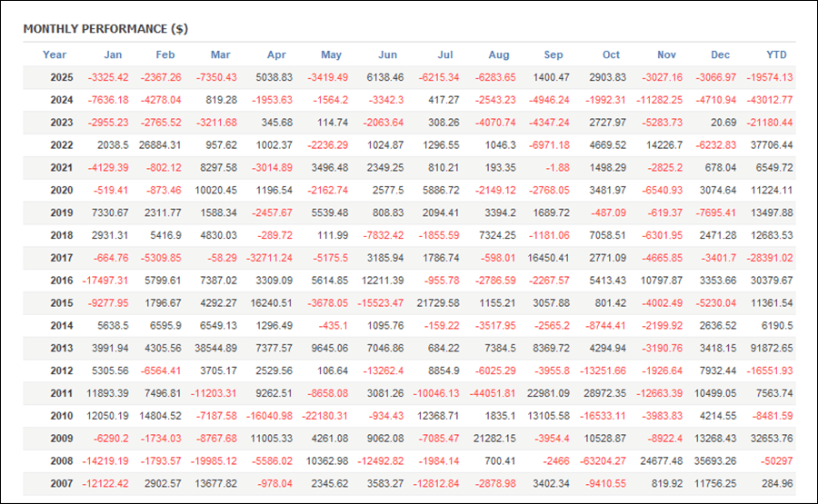The image size is (818, 504).
Task: Select the 2015 July value 21729.58
Action: [434, 303]
